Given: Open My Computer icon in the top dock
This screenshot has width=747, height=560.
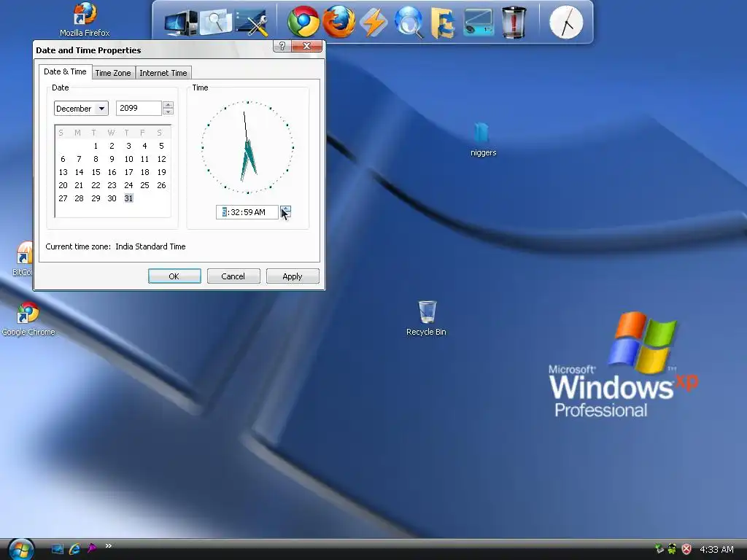Looking at the screenshot, I should click(x=181, y=22).
